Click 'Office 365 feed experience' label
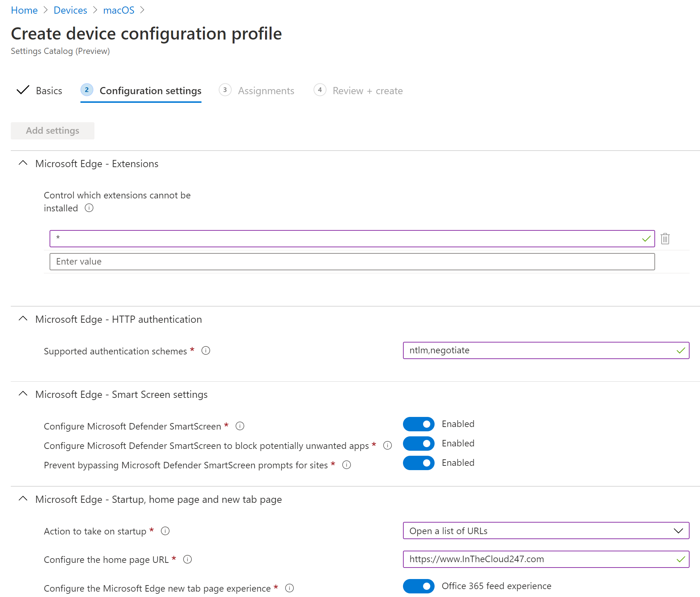 click(496, 586)
